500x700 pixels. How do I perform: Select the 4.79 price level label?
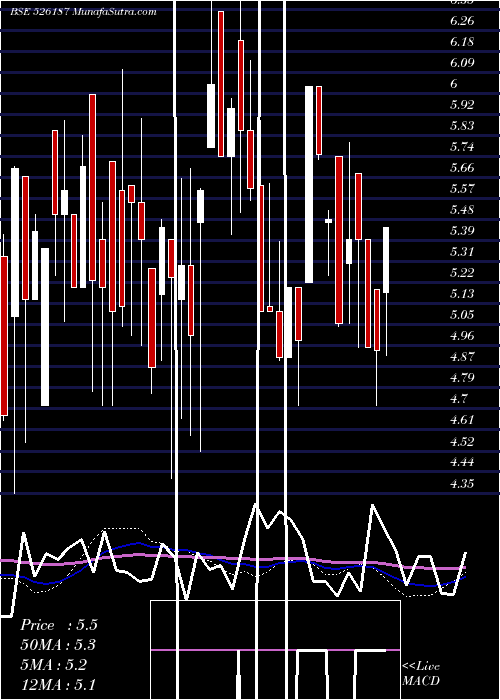462,378
